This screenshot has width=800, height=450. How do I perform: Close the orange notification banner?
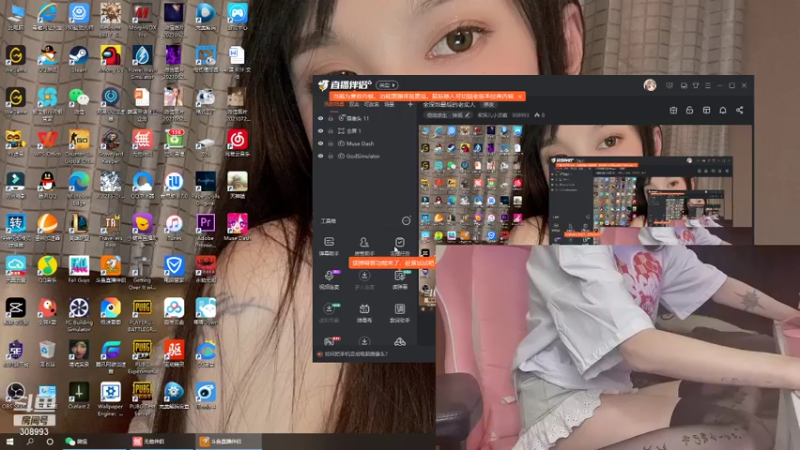click(520, 96)
